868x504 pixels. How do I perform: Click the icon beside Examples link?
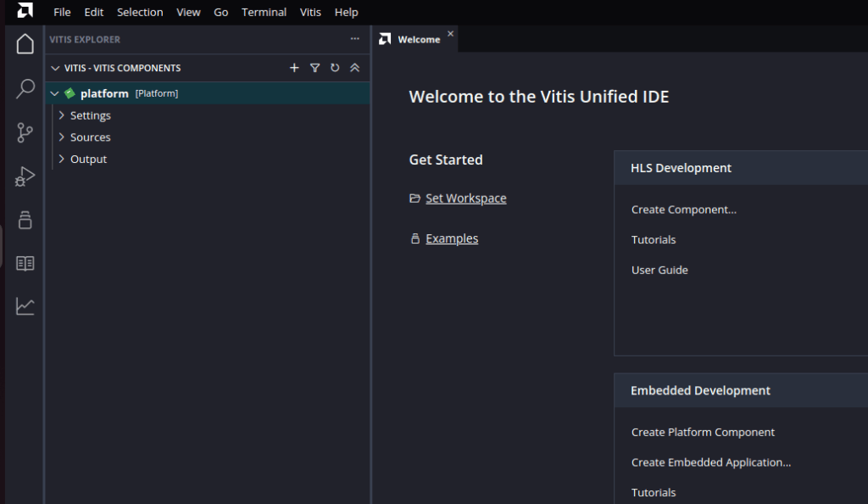pos(415,238)
